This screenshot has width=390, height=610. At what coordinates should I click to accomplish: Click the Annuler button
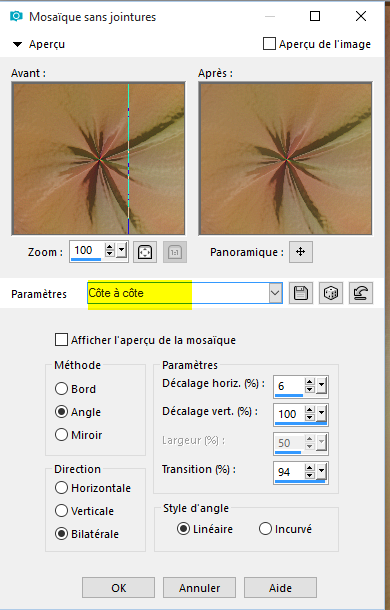click(199, 587)
